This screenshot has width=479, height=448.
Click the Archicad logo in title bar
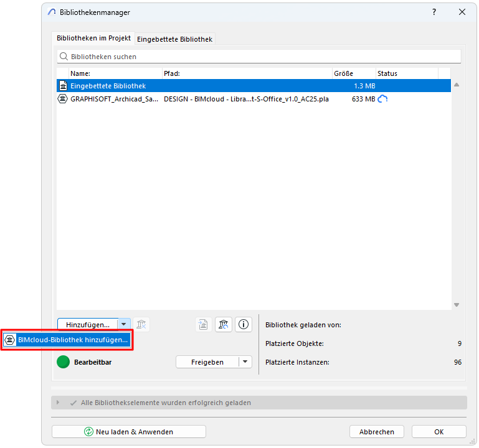(52, 12)
